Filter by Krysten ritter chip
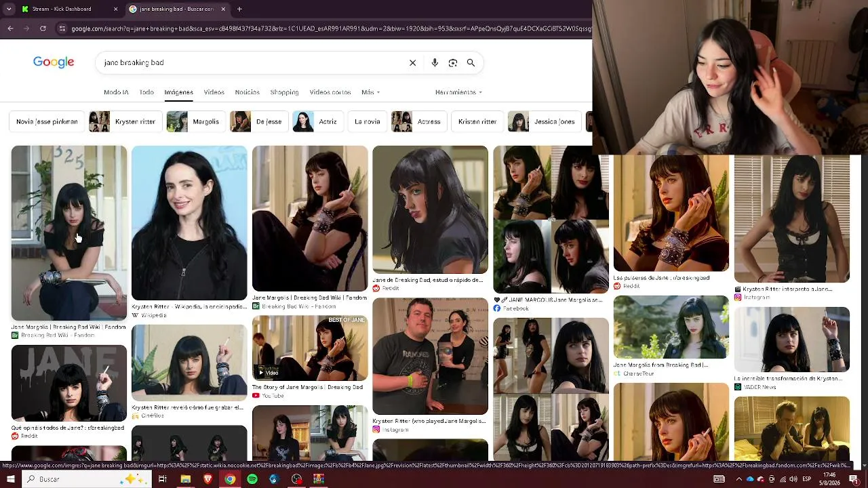This screenshot has width=868, height=488. (x=126, y=122)
